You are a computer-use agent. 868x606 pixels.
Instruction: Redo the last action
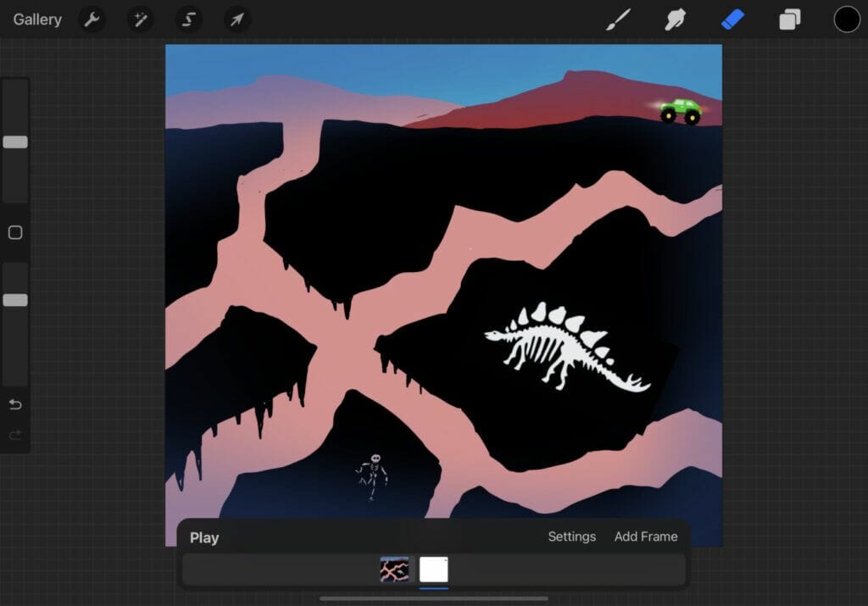click(15, 435)
